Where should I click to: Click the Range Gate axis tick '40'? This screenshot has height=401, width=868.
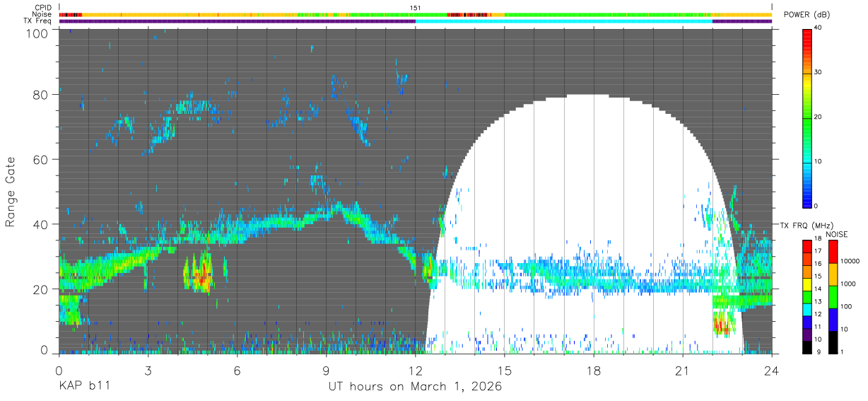click(41, 224)
